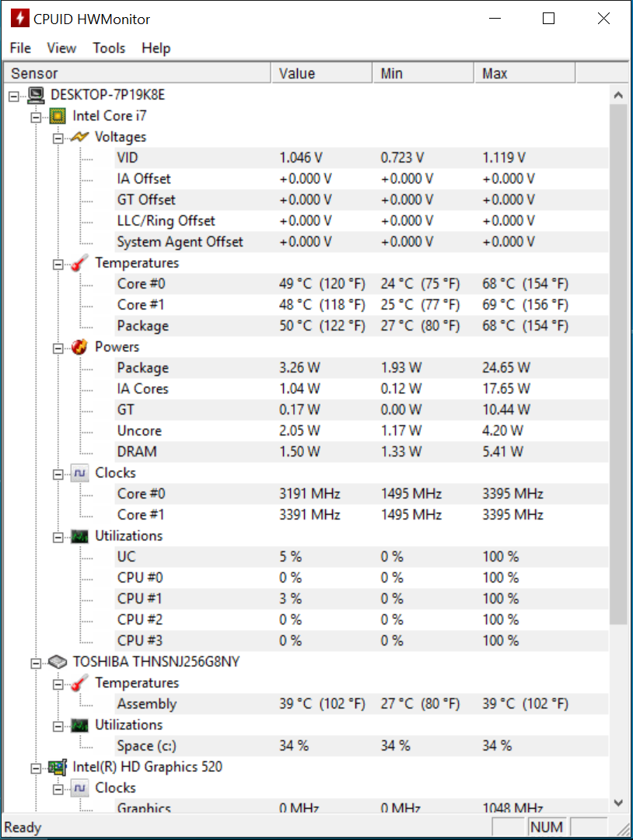
Task: Collapse the CPU Utilizations section
Action: pos(58,537)
